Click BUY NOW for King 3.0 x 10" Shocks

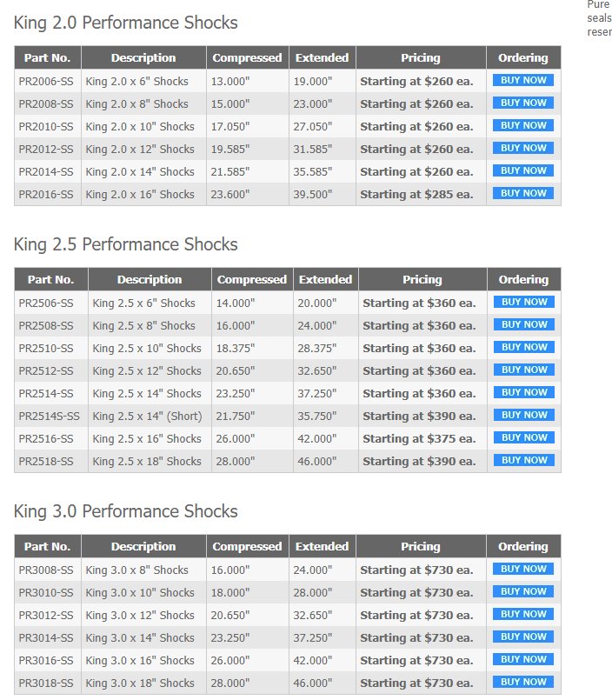coord(523,591)
